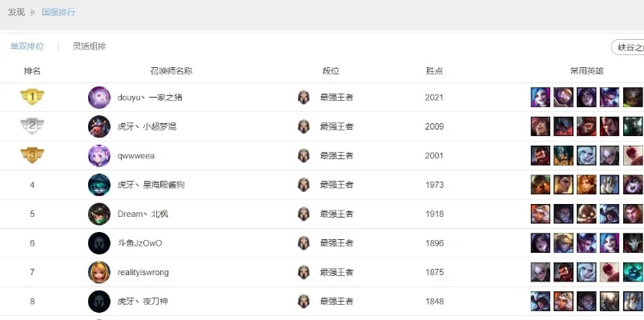Click the 国服排行 breadcrumb link

[58, 12]
